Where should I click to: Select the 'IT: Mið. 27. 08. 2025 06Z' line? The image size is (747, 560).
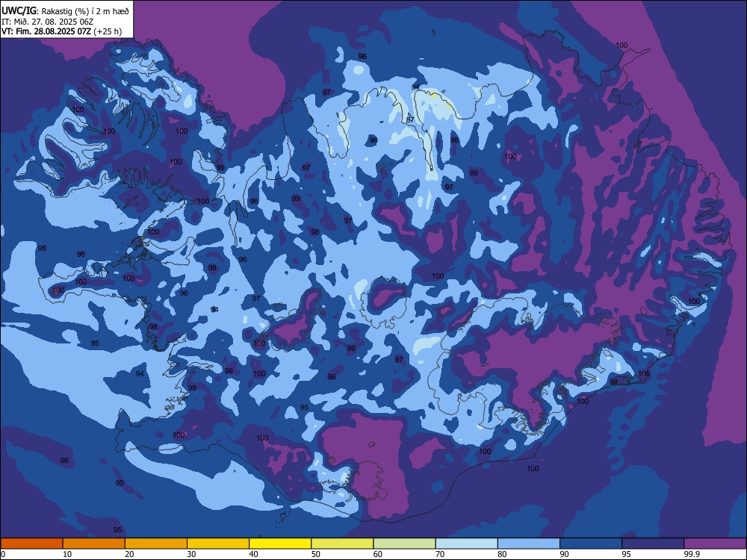(x=47, y=22)
